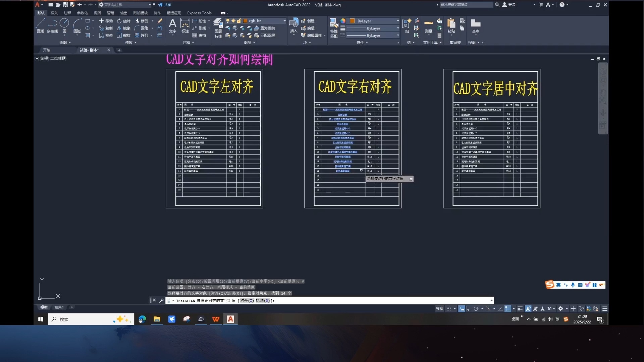Click the Sign in (登录) button

[x=509, y=5]
